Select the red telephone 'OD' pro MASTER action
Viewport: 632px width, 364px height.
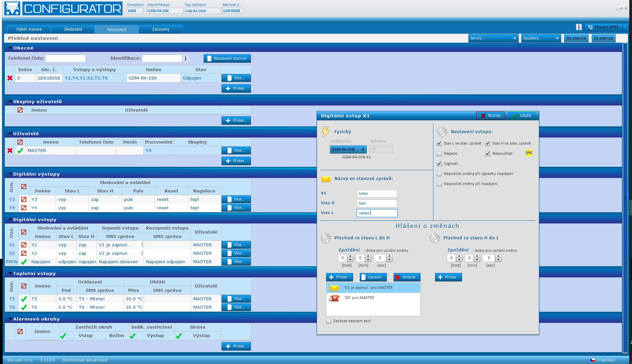pyautogui.click(x=359, y=298)
